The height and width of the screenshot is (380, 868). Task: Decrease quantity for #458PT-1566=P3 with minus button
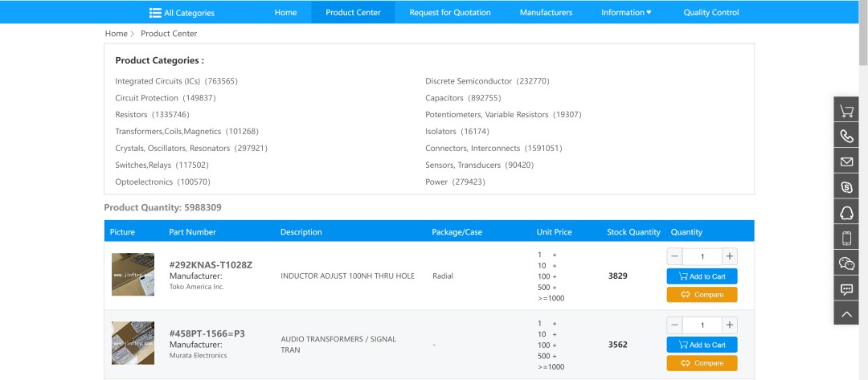click(x=675, y=325)
